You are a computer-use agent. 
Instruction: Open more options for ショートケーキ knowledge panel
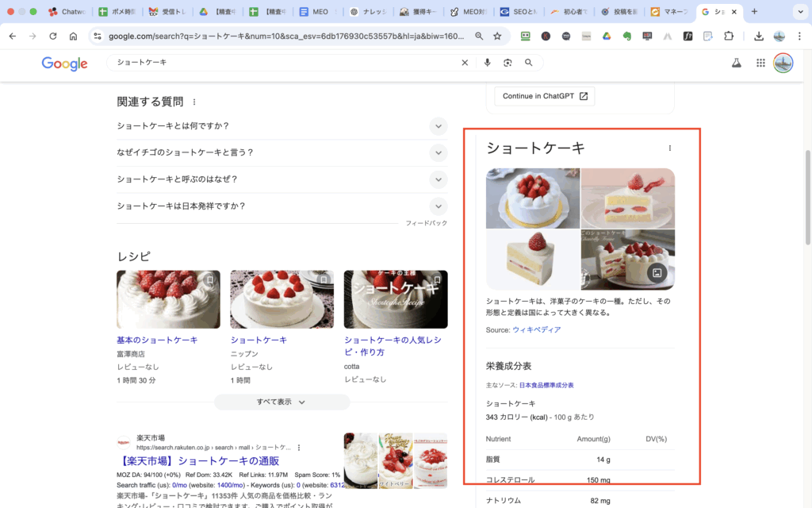(669, 148)
